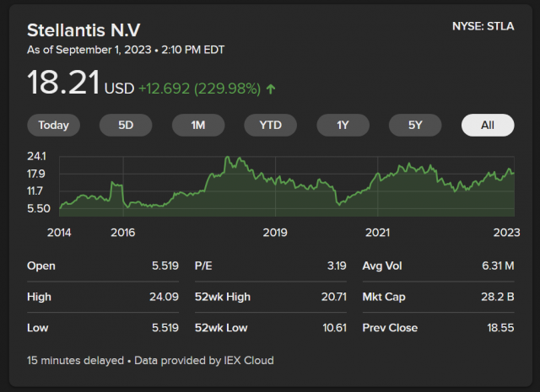This screenshot has height=392, width=540.
Task: Switch to the 5D range
Action: 126,126
